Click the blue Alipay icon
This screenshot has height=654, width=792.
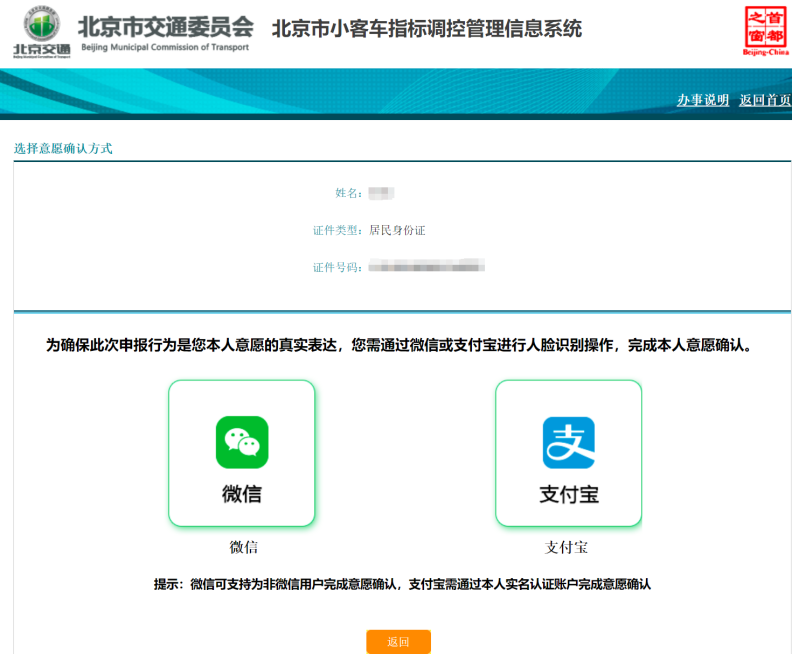[568, 442]
